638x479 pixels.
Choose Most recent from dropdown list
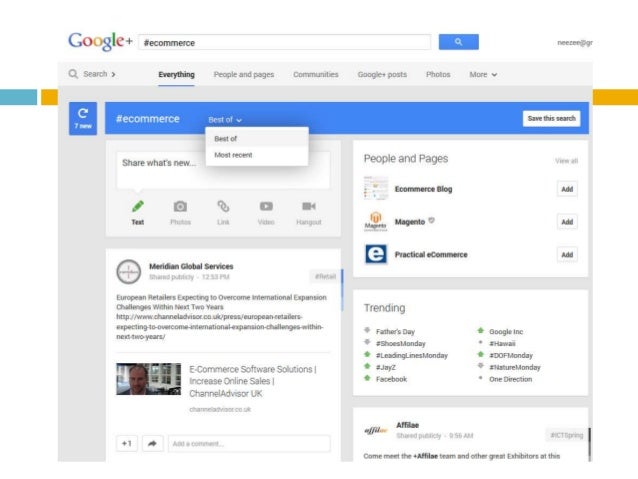click(257, 155)
